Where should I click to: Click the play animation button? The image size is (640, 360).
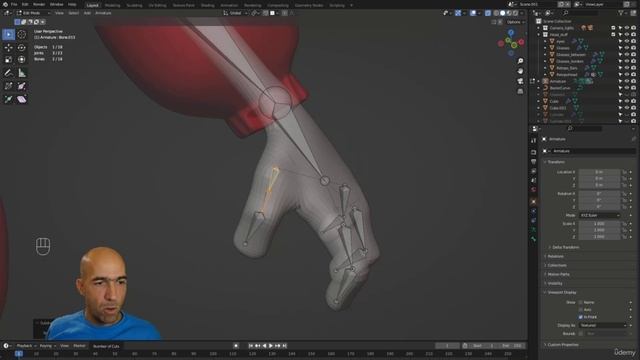point(271,346)
